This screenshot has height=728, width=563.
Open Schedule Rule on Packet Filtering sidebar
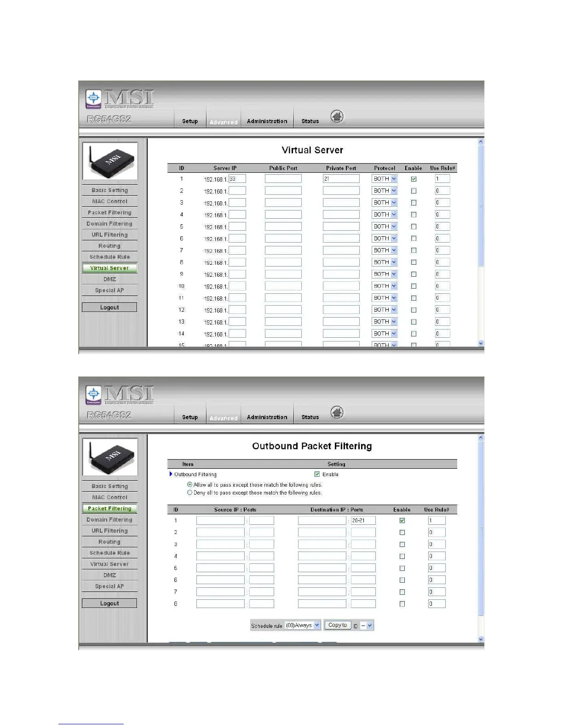(109, 553)
